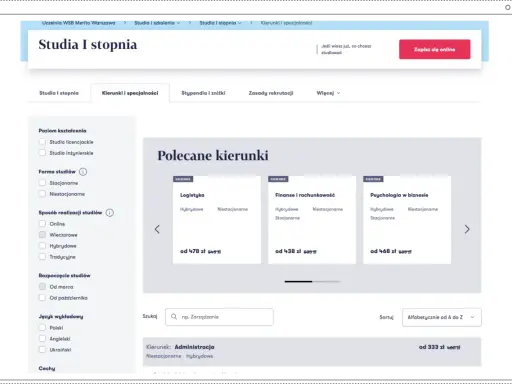Open the Stypendia i zniżki tab
The image size is (512, 384).
coord(203,93)
